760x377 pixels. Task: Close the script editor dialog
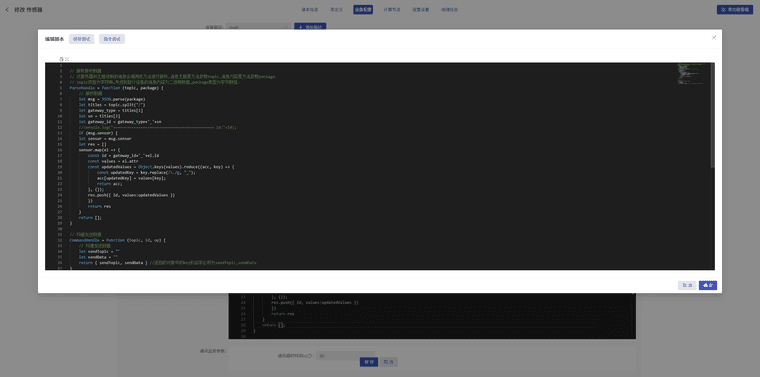click(713, 37)
